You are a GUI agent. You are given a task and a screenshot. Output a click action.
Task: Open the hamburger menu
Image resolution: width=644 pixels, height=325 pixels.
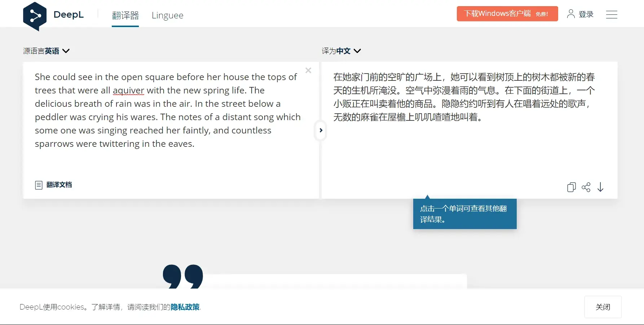tap(612, 15)
